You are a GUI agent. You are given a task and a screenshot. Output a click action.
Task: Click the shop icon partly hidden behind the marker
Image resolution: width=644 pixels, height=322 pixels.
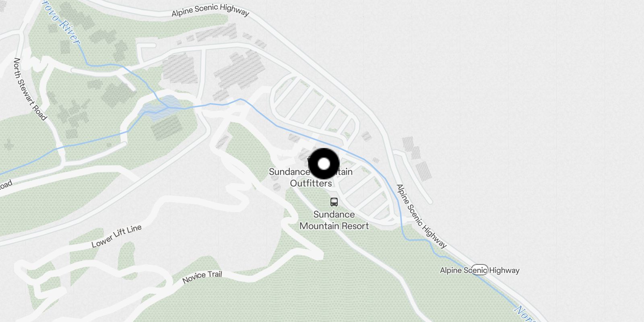pos(310,159)
